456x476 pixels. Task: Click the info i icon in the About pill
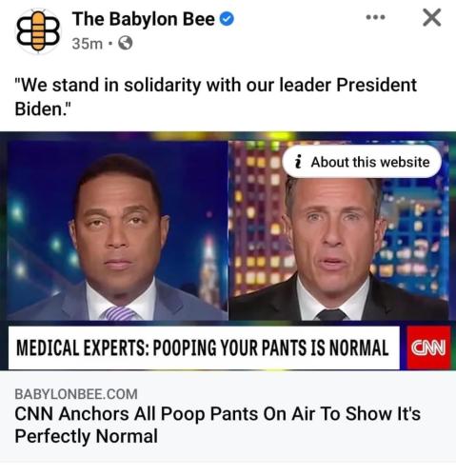tap(298, 162)
